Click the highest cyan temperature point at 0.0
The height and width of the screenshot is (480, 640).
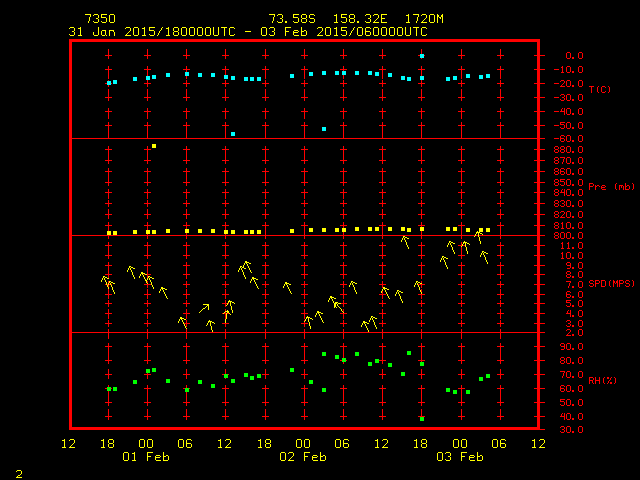tap(422, 56)
